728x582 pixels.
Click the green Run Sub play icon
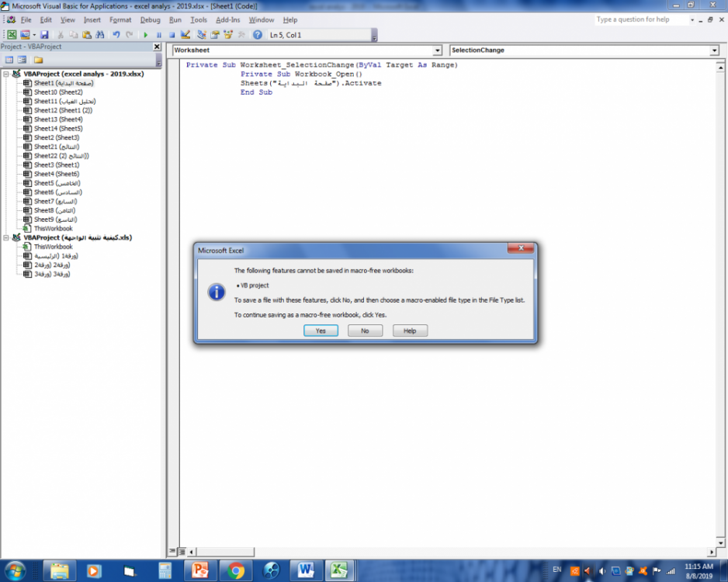[x=146, y=35]
